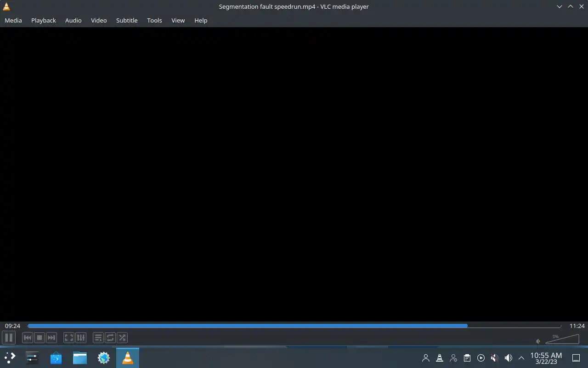Click the elapsed time 09:24 label
This screenshot has width=588, height=368.
(12, 326)
